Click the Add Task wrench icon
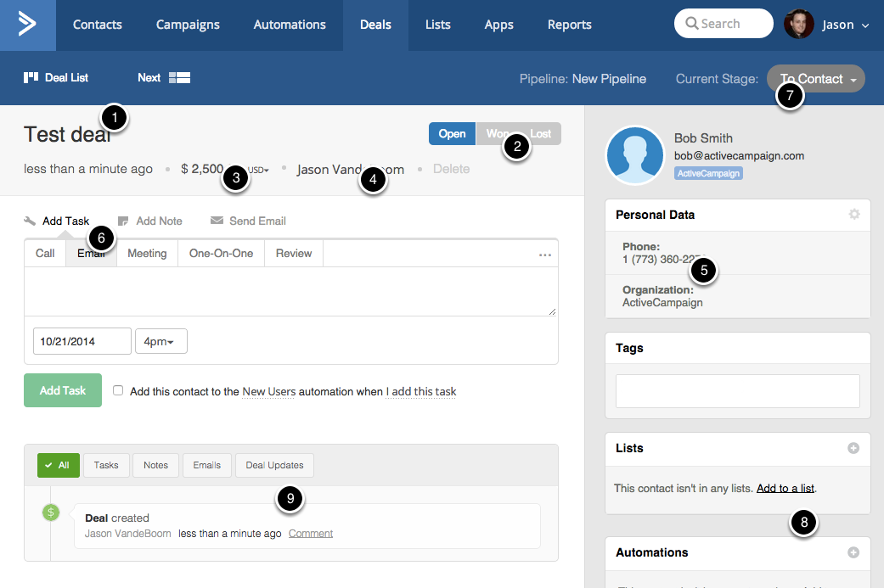Screen dimensions: 884x588 coord(30,221)
